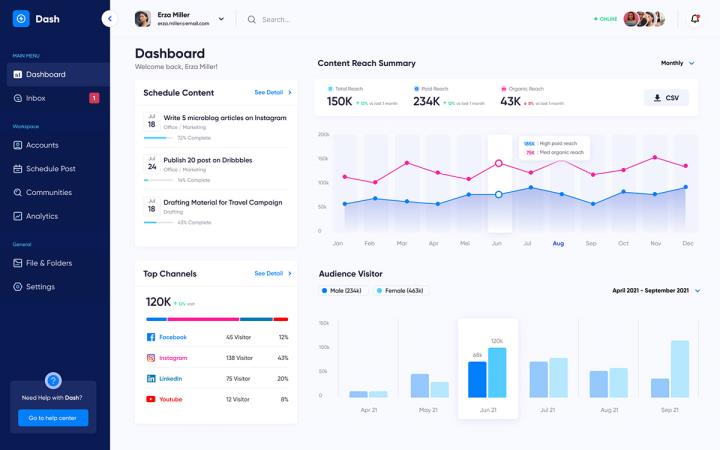
Task: Click the Youtube channel icon
Action: pyautogui.click(x=151, y=399)
